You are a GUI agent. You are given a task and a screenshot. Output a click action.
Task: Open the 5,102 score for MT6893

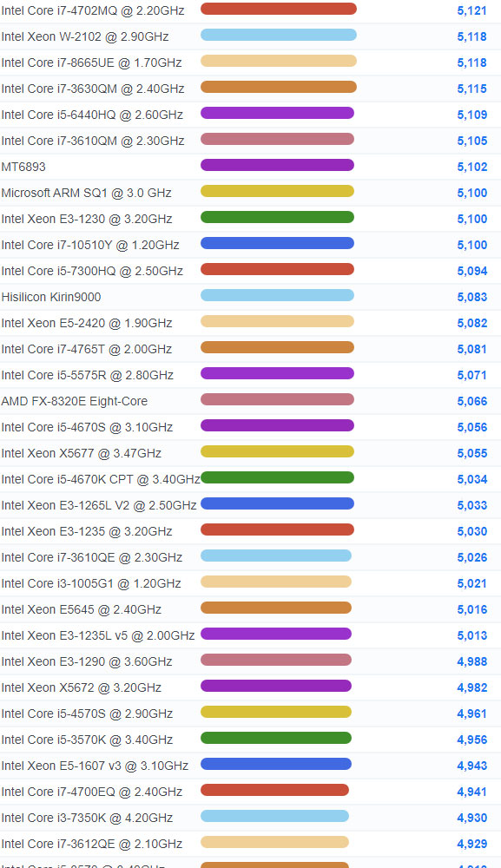tap(472, 167)
